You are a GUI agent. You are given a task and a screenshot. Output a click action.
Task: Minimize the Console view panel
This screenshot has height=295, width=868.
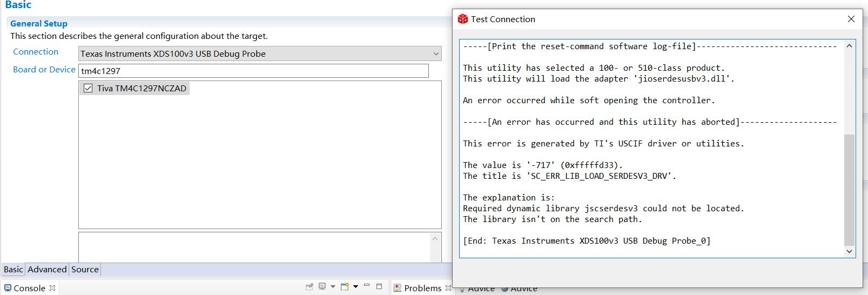click(x=367, y=286)
